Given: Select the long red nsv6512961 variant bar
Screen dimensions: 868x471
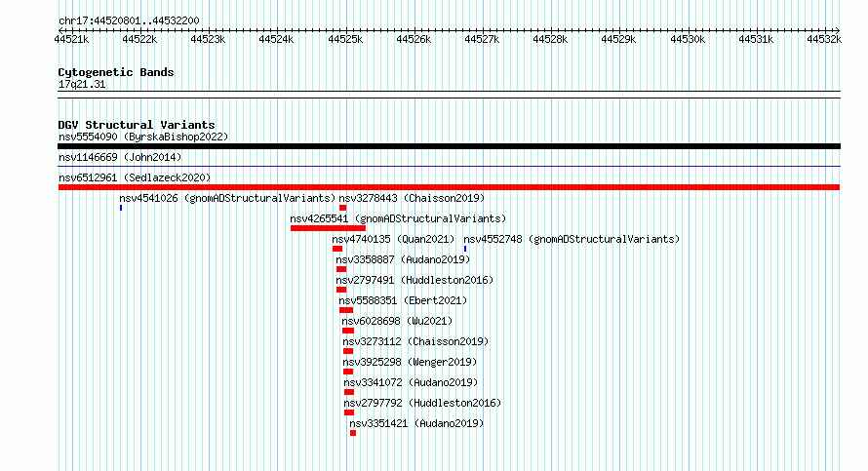Looking at the screenshot, I should tap(449, 187).
